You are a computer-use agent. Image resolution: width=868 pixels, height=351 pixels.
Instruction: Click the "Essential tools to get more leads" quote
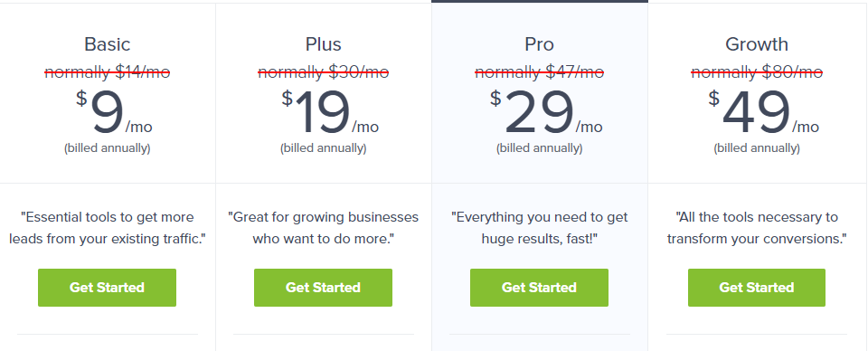pyautogui.click(x=108, y=228)
